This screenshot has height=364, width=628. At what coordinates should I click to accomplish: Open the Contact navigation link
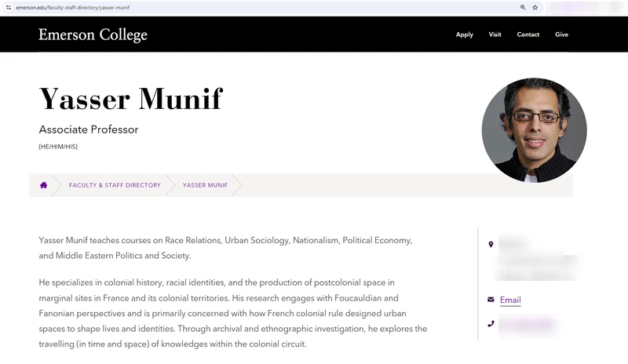tap(528, 35)
